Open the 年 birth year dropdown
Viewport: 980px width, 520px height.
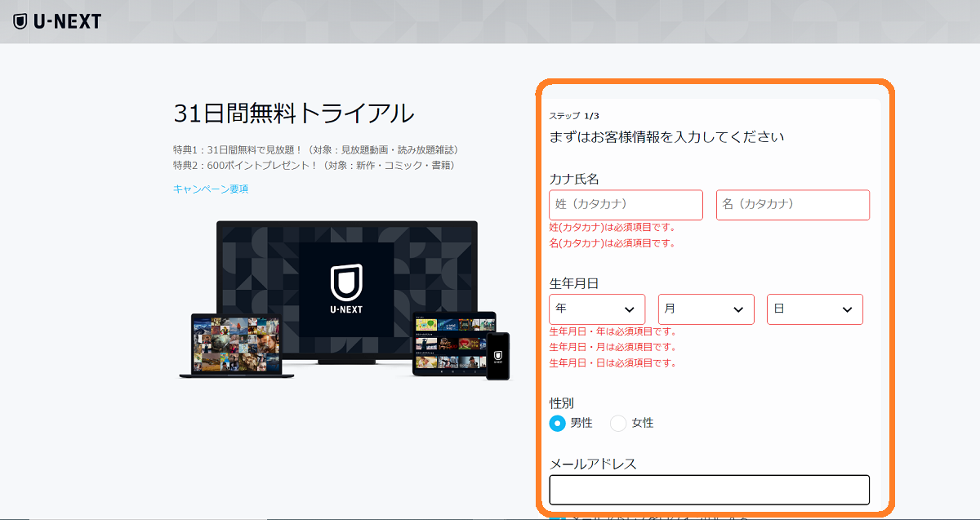point(598,309)
